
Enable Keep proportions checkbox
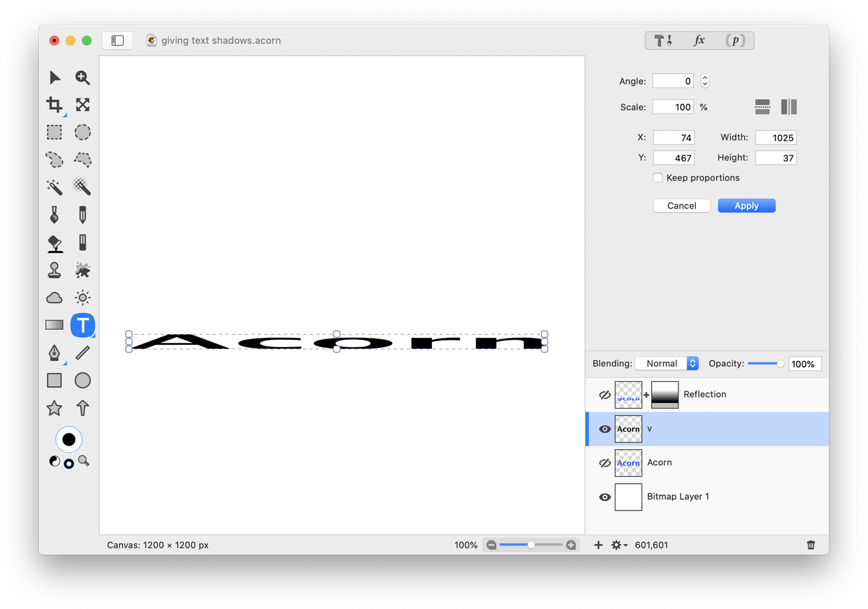[x=658, y=178]
